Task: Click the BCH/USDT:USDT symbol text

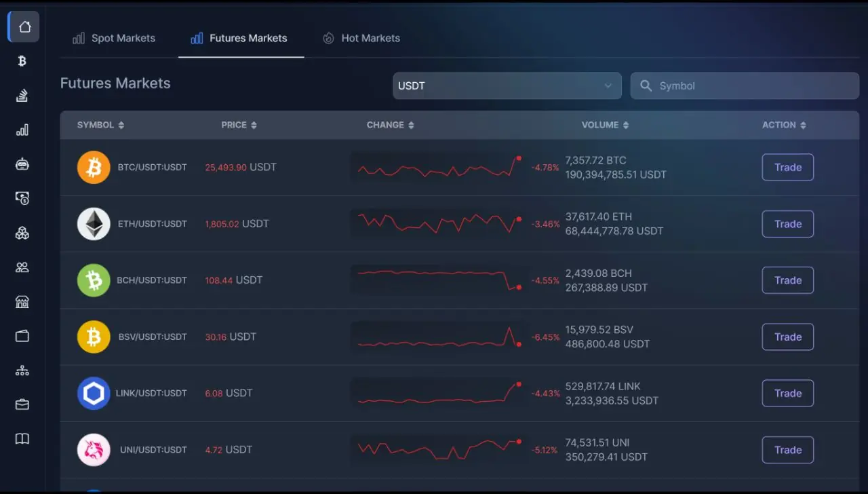Action: [x=152, y=280]
